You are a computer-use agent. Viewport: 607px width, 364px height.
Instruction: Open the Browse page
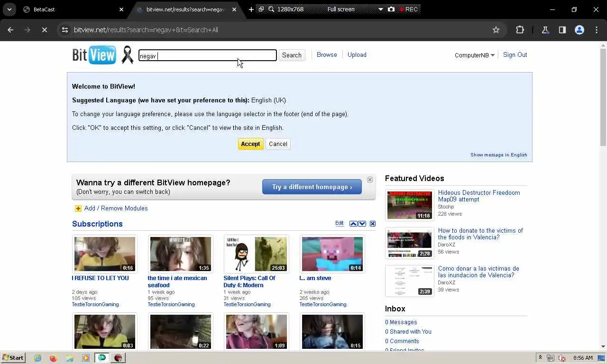pyautogui.click(x=327, y=55)
